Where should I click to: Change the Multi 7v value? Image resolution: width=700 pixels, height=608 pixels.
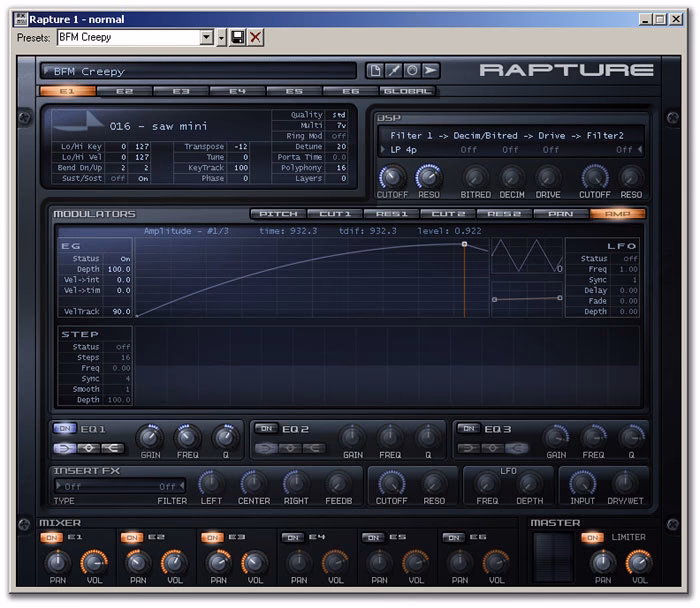point(341,125)
